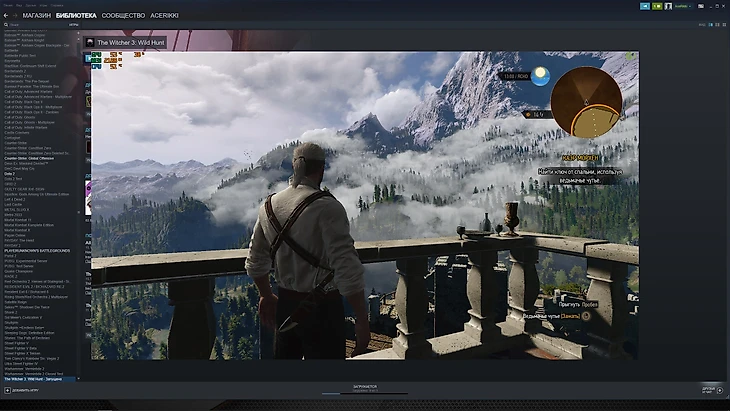Open the БИБЛИОТЕКА library tab

(x=76, y=15)
